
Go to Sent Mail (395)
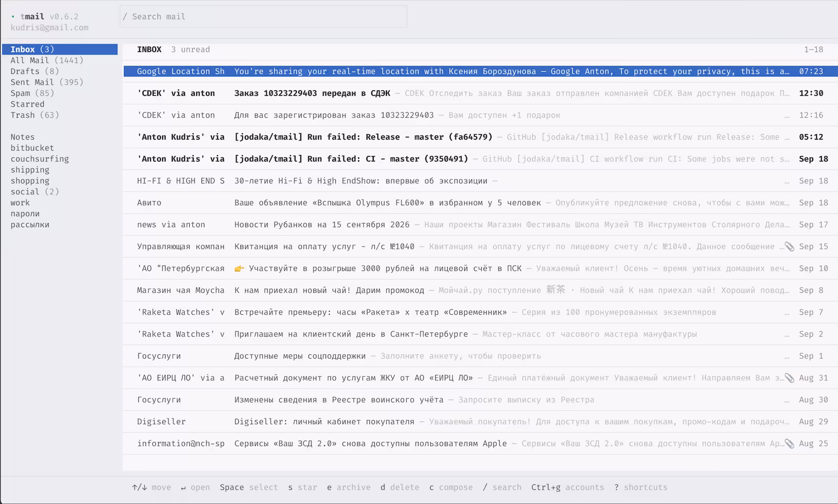47,82
